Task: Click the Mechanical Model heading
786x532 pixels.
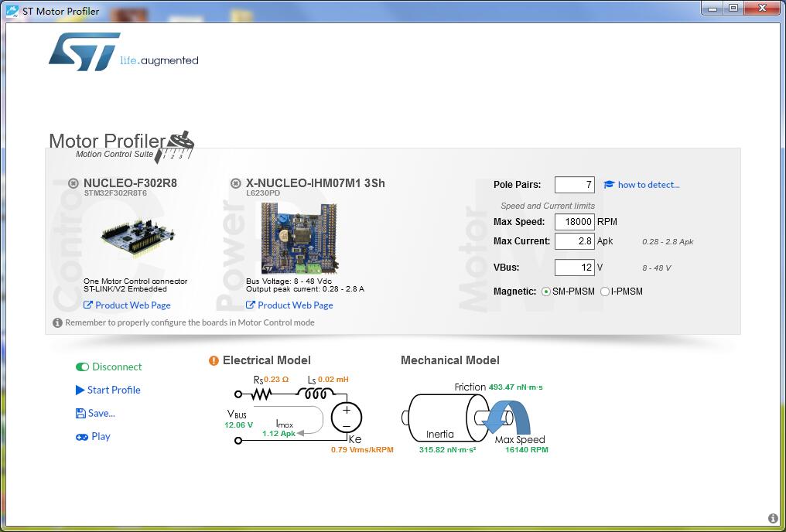Action: pyautogui.click(x=450, y=360)
